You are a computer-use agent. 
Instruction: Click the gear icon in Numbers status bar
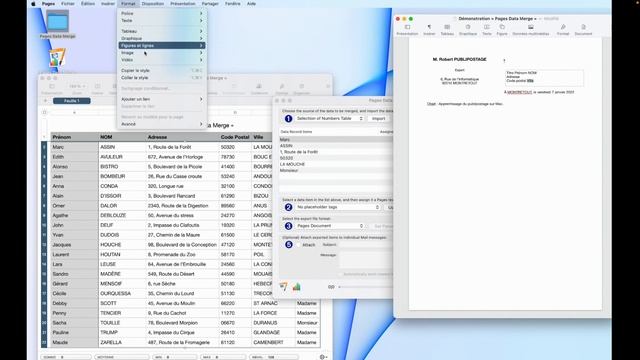point(322,357)
